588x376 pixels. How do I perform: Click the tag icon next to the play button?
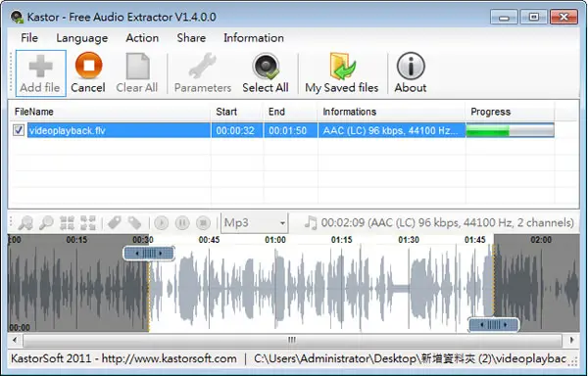pyautogui.click(x=134, y=223)
